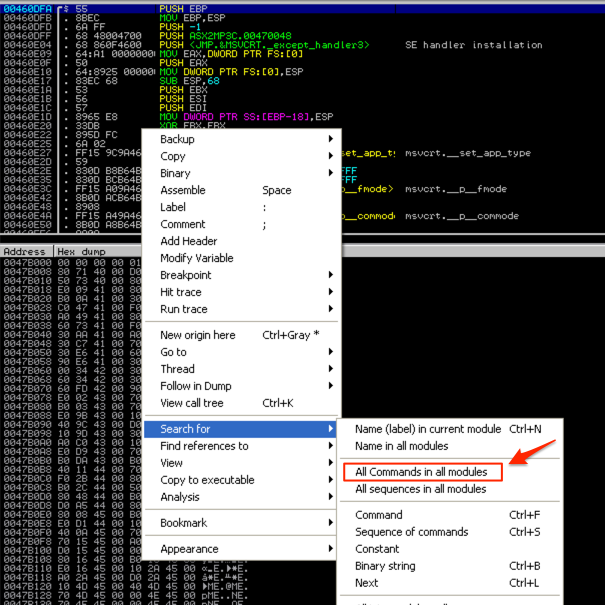Select instruction SUB ESP,68
605x605 pixels.
(x=189, y=81)
